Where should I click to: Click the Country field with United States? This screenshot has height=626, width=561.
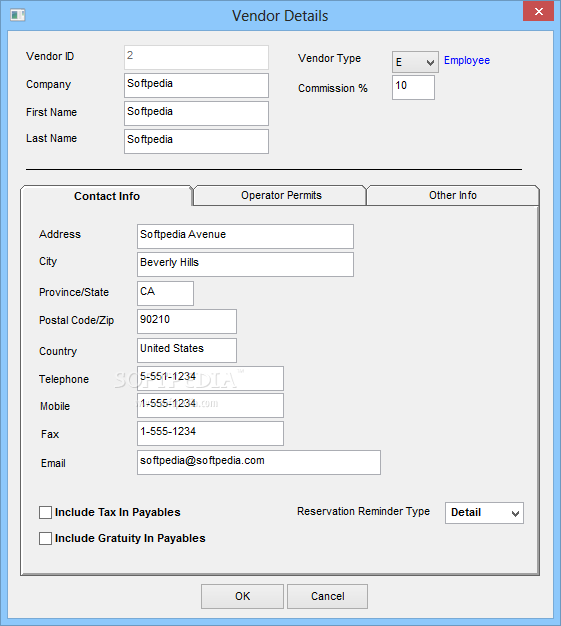tap(187, 351)
